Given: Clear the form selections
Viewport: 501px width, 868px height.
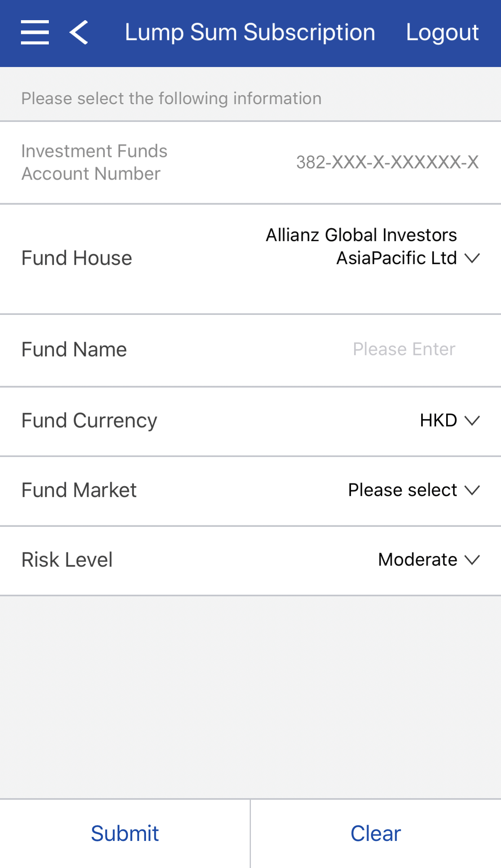Looking at the screenshot, I should click(x=376, y=834).
